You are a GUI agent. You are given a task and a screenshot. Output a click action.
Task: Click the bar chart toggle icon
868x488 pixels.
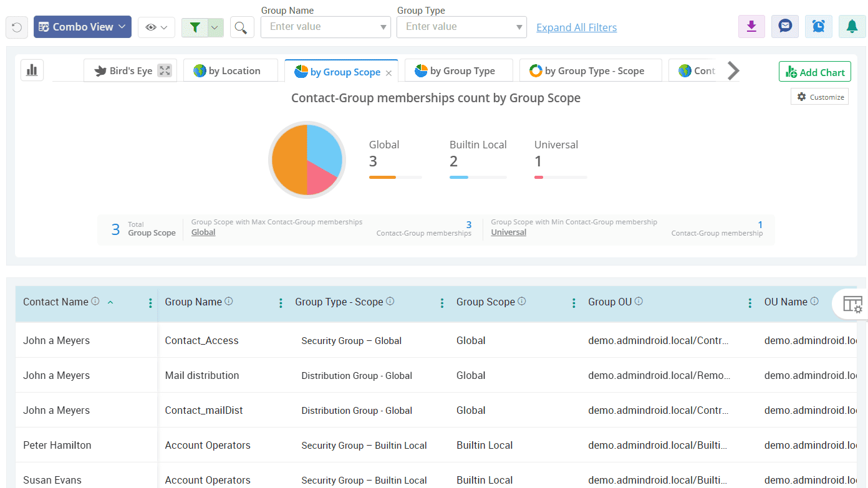point(32,70)
